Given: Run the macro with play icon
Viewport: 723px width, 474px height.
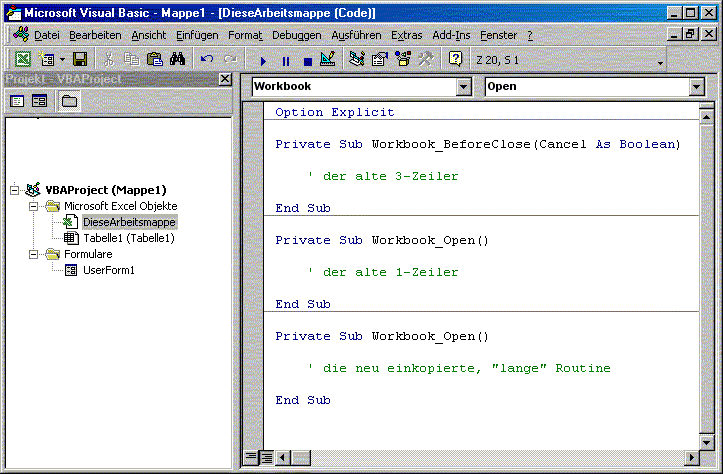Looking at the screenshot, I should click(263, 60).
